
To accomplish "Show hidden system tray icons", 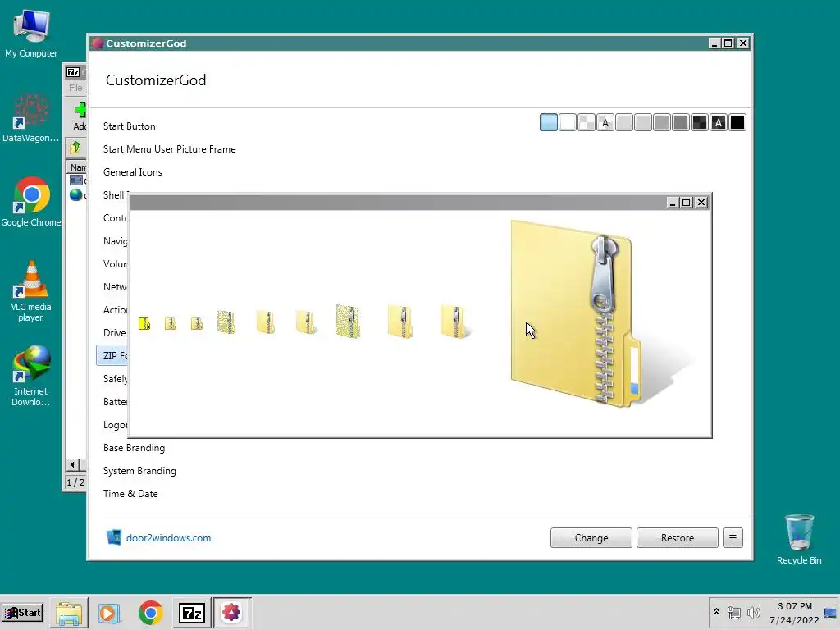I will [x=716, y=612].
